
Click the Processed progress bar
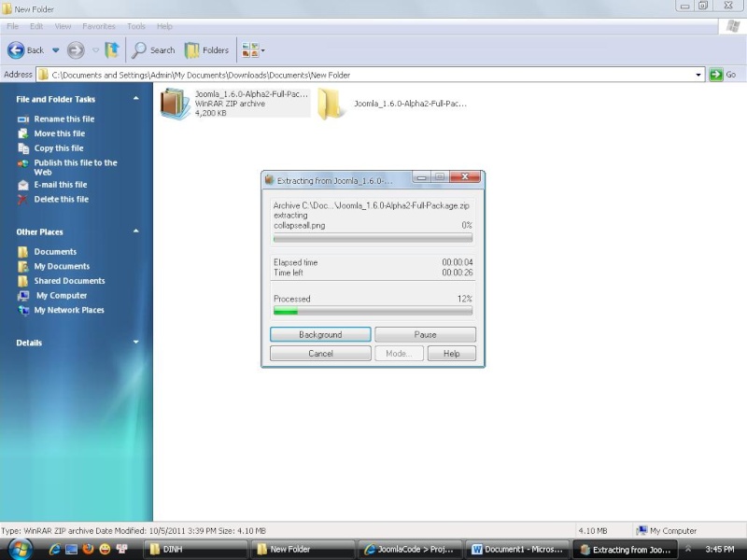point(373,312)
